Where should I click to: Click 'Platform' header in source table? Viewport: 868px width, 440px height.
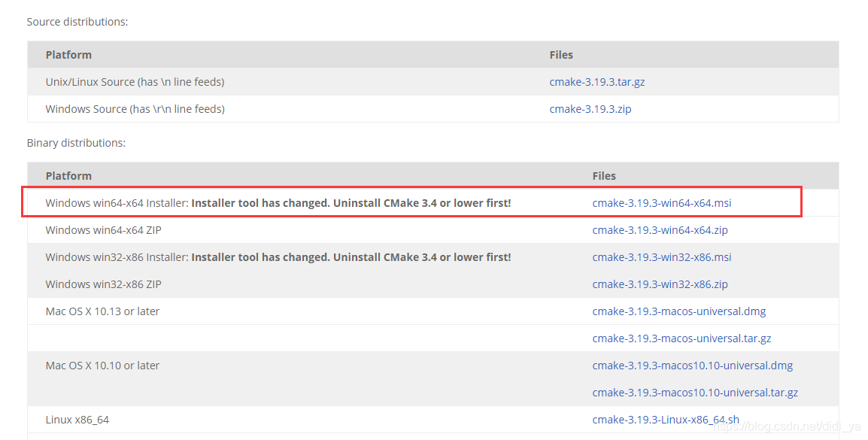click(x=68, y=55)
